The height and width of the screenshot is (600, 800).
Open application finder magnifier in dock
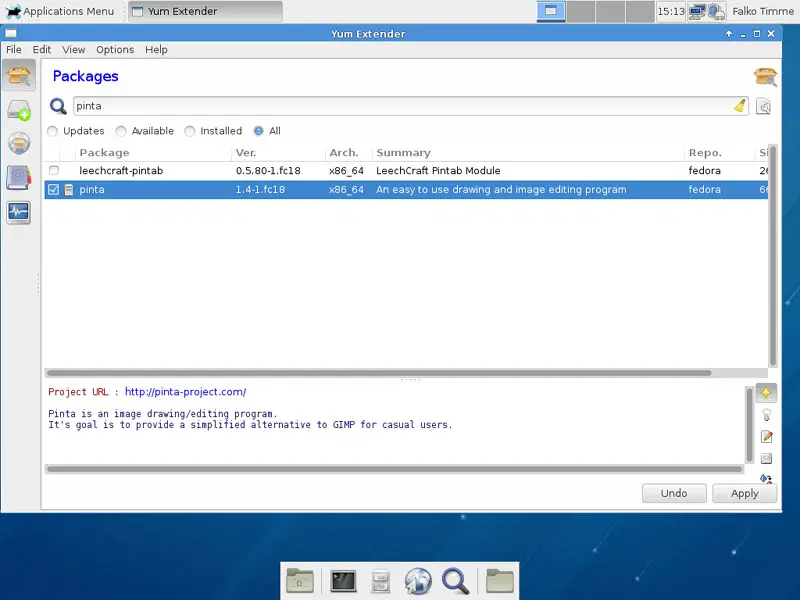click(455, 581)
